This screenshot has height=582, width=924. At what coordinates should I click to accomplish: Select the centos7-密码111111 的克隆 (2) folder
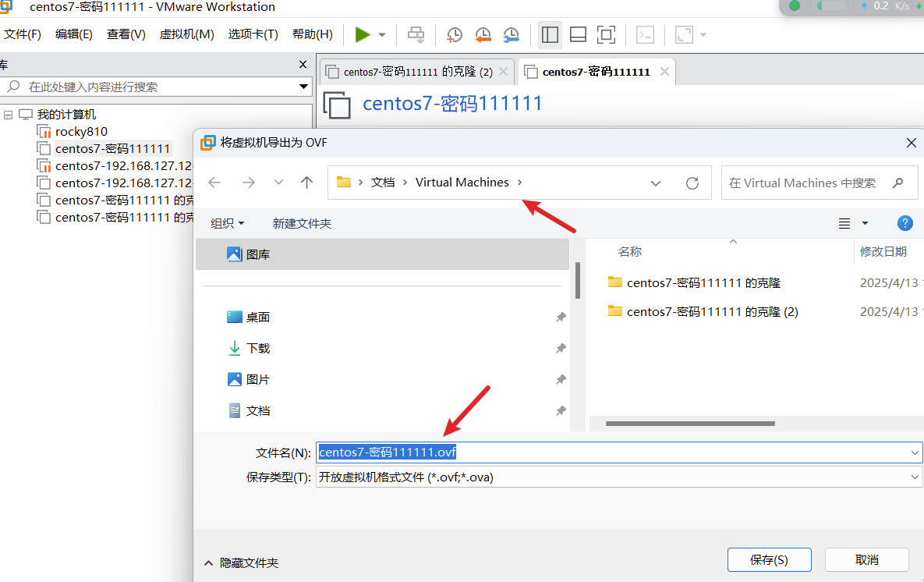(x=713, y=312)
